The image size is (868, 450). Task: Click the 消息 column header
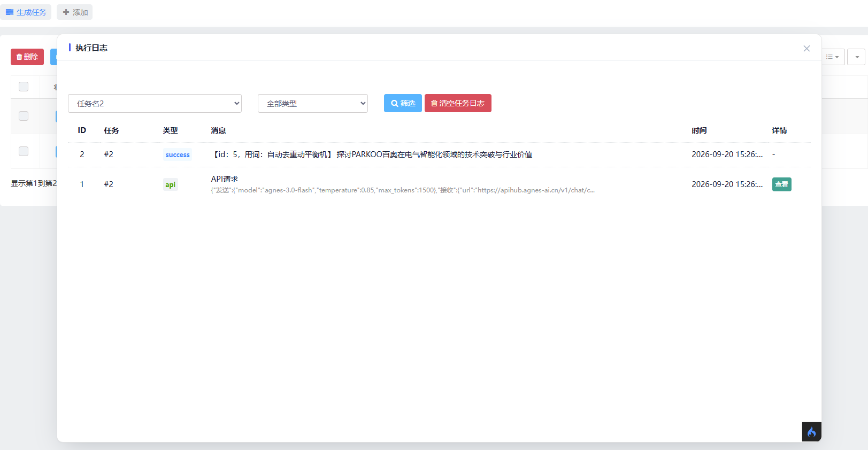(218, 130)
